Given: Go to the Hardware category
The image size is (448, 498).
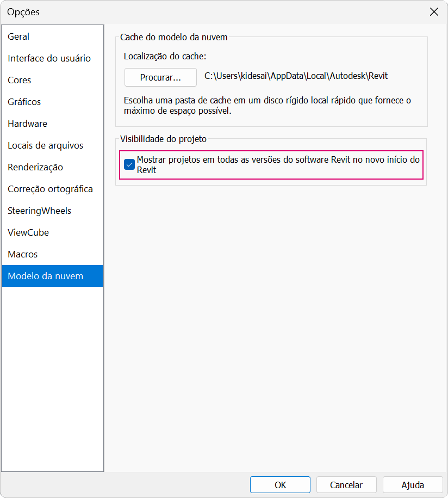Looking at the screenshot, I should (x=27, y=124).
